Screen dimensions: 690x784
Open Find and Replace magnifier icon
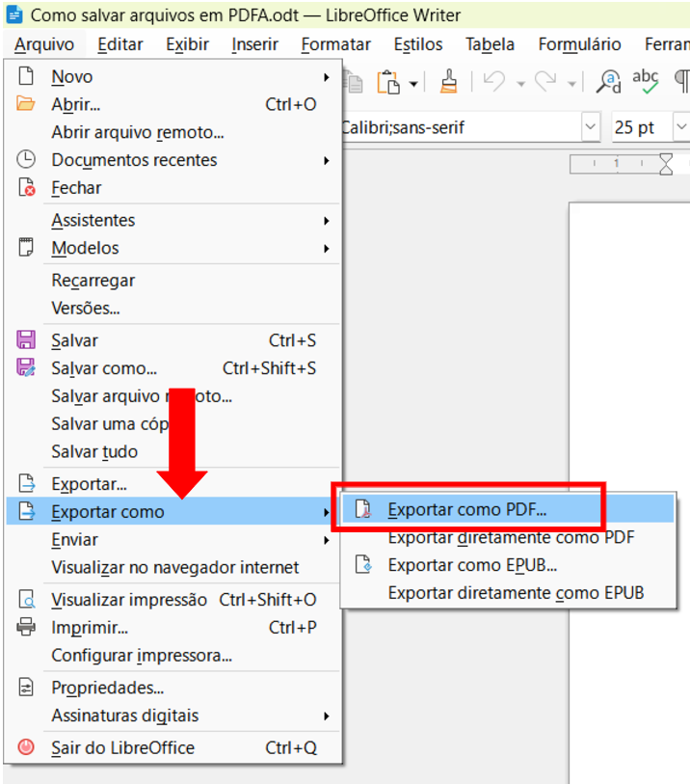click(x=609, y=83)
